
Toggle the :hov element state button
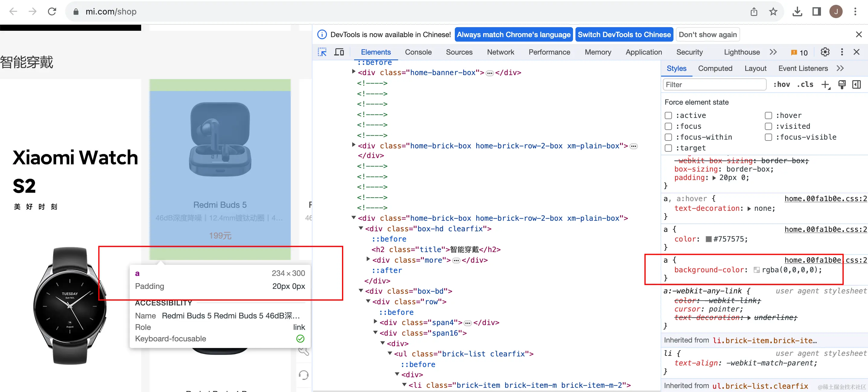coord(781,84)
